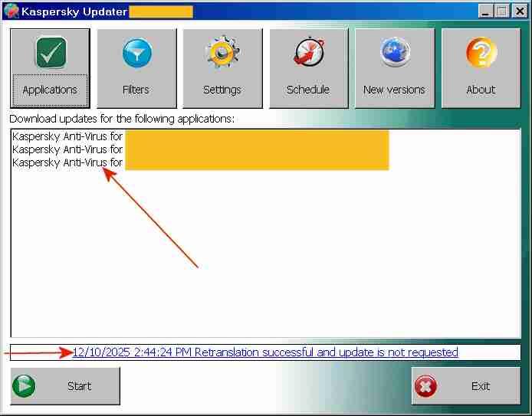The height and width of the screenshot is (416, 532).
Task: Click the gear Settings icon
Action: tap(222, 53)
